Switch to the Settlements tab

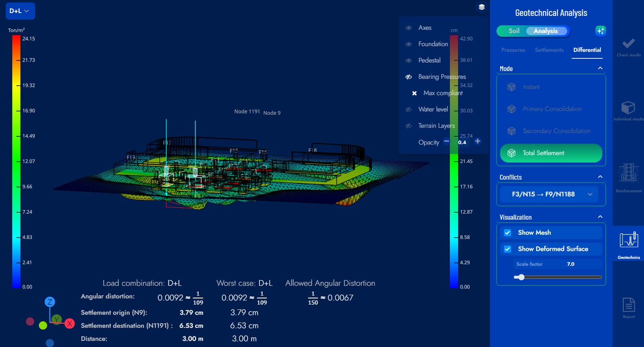pyautogui.click(x=549, y=50)
